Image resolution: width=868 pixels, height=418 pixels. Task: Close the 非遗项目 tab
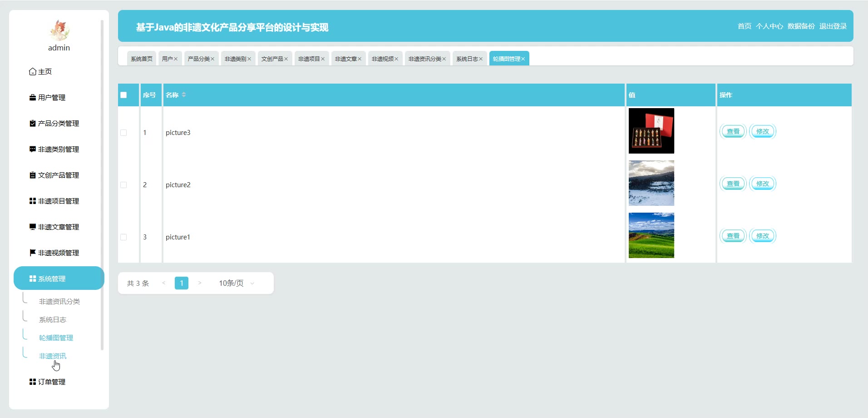pyautogui.click(x=323, y=59)
